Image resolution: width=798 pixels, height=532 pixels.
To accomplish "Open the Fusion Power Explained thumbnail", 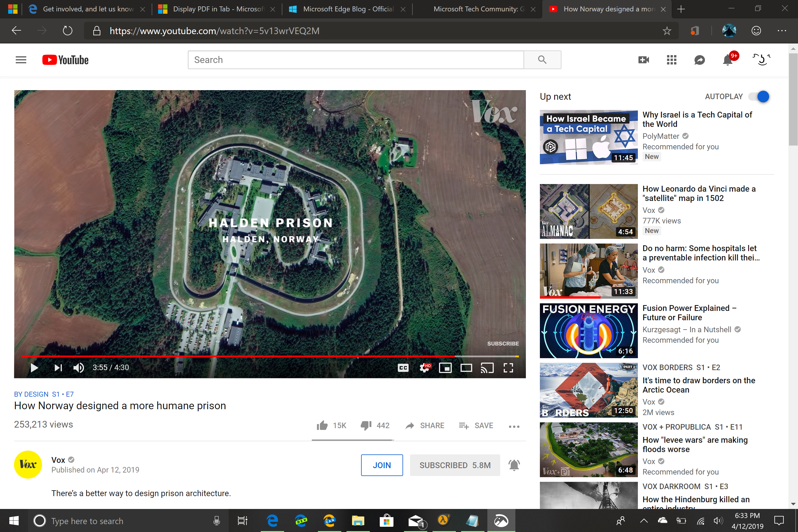I will coord(589,330).
